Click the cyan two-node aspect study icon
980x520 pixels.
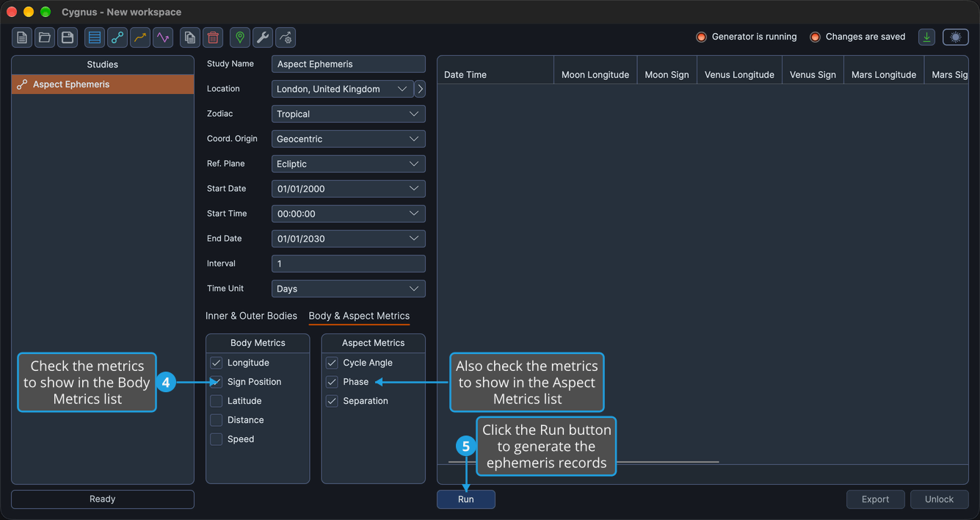(117, 37)
